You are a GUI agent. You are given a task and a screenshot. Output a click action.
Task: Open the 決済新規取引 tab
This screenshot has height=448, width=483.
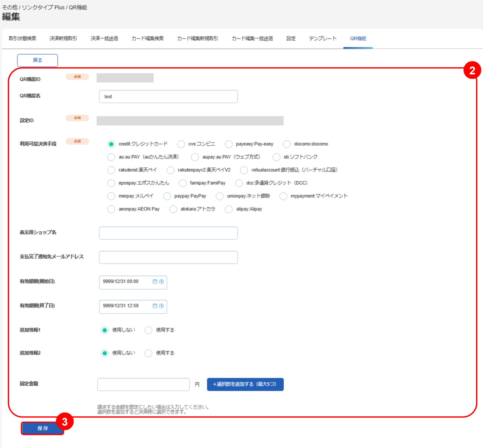pos(63,39)
